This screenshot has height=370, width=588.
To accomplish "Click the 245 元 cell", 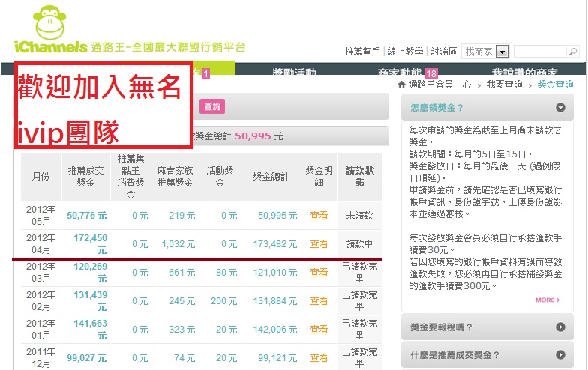I will [181, 301].
